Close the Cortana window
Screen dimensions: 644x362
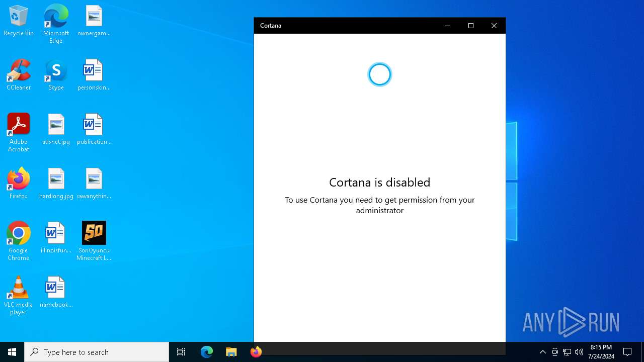coord(494,26)
